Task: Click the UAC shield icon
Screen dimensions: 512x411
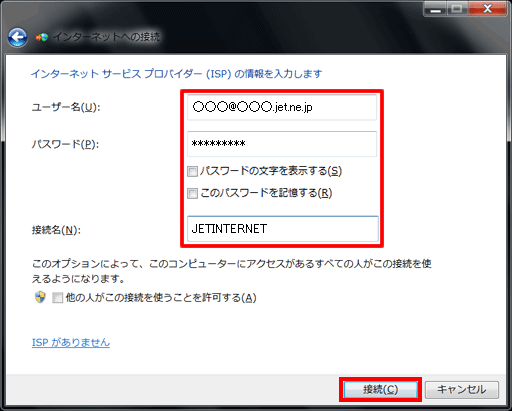Action: click(40, 297)
